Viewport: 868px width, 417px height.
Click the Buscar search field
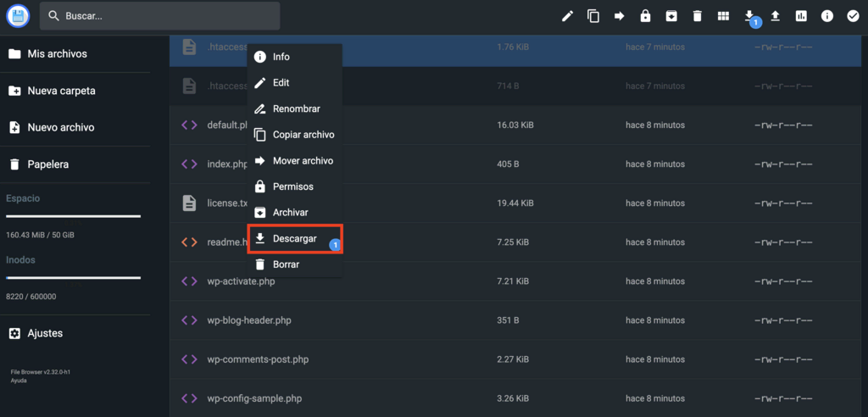(161, 16)
